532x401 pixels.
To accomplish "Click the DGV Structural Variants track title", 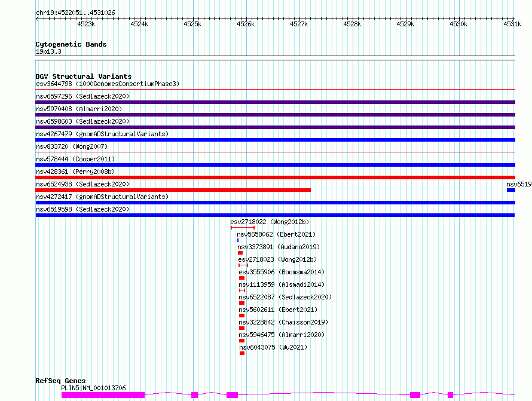I will (x=84, y=76).
